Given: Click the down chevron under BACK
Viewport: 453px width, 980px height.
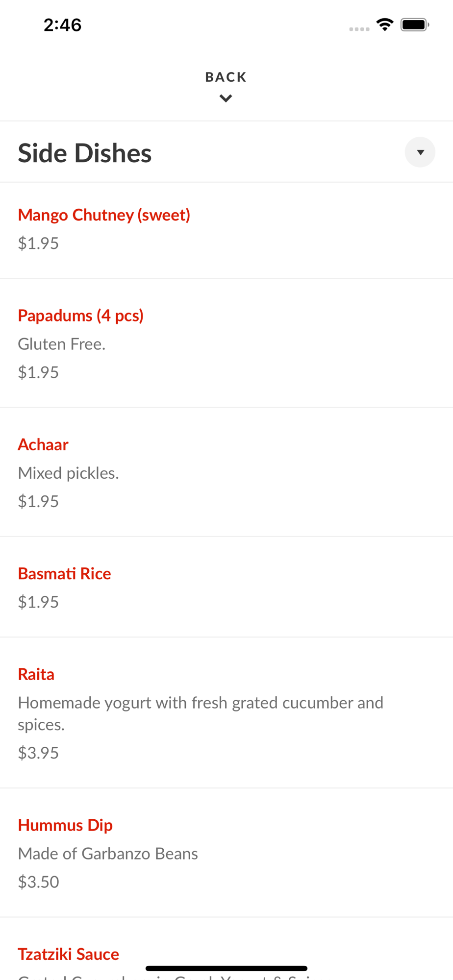Looking at the screenshot, I should (226, 98).
